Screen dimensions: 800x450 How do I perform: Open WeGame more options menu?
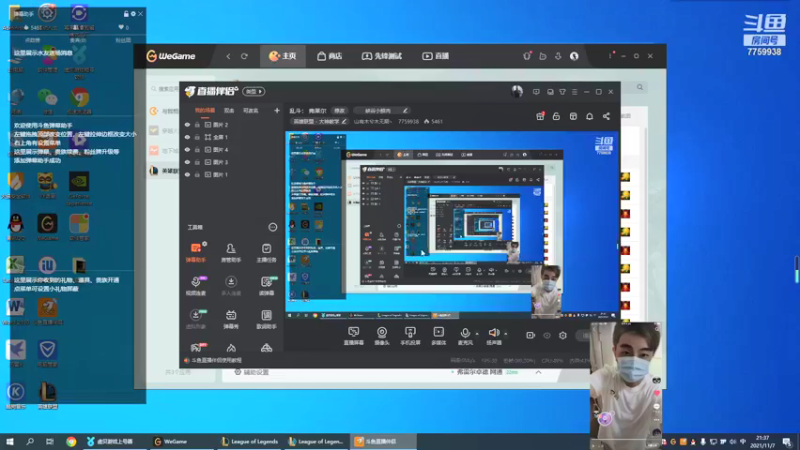[x=610, y=56]
